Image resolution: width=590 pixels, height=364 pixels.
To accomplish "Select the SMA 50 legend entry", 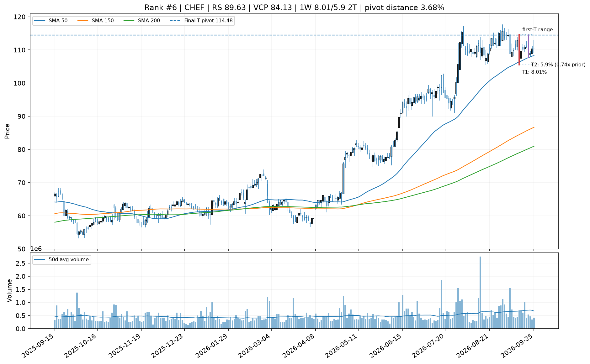I will click(51, 21).
